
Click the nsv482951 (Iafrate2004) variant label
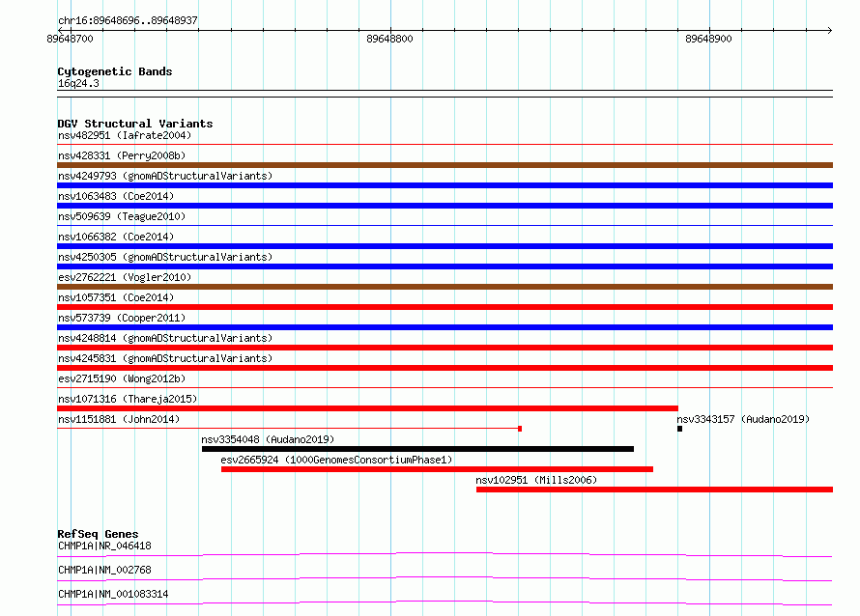pos(125,135)
